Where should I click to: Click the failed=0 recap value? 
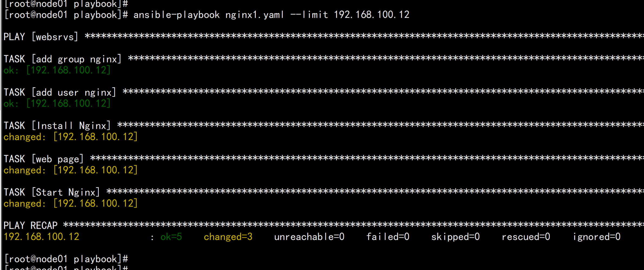click(x=388, y=237)
